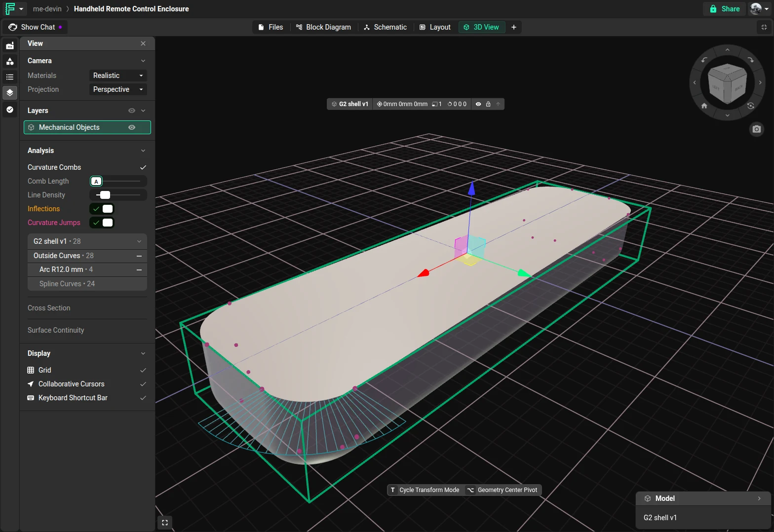Switch to the Layout tab
The width and height of the screenshot is (774, 532).
pos(435,27)
